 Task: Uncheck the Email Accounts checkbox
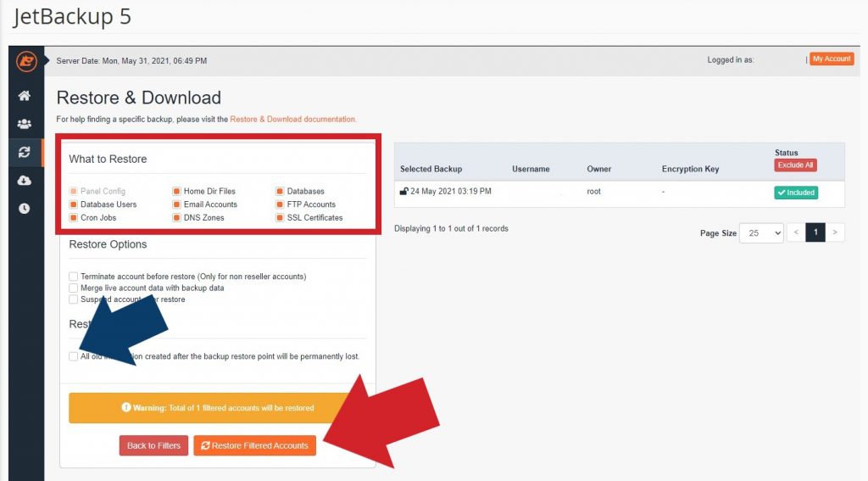tap(176, 204)
